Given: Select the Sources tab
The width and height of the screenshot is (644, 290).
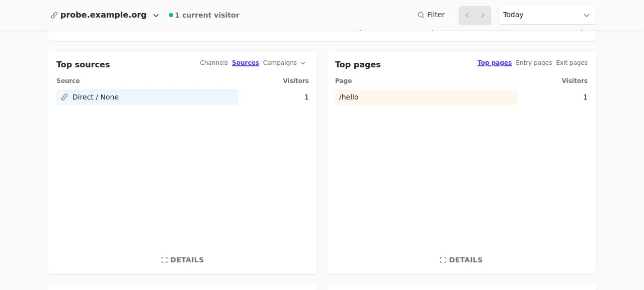Looking at the screenshot, I should click(246, 63).
